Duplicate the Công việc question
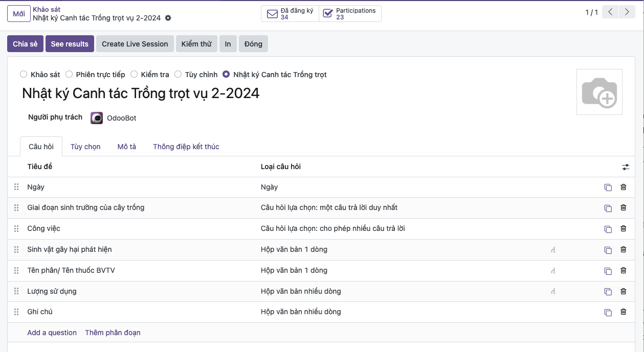Screen dimensions: 644x352 pyautogui.click(x=608, y=229)
